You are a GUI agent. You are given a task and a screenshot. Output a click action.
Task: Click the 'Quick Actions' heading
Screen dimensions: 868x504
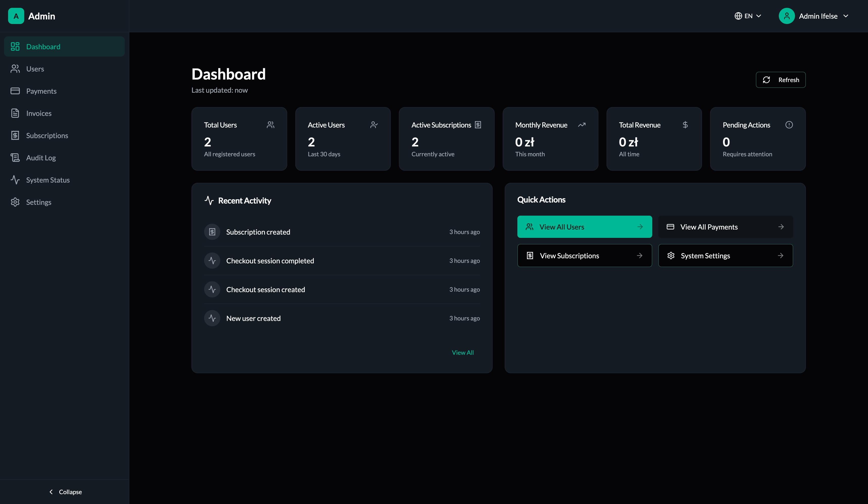541,200
